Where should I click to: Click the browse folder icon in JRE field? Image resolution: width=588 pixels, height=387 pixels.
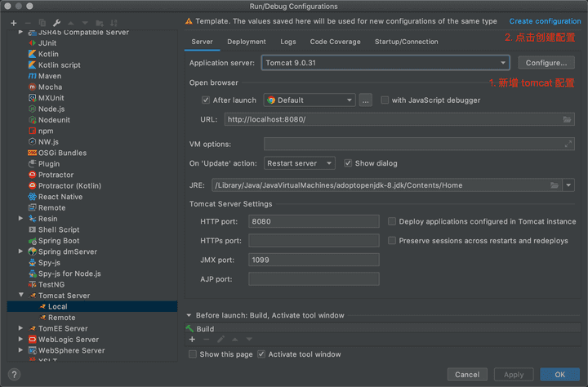click(x=555, y=185)
